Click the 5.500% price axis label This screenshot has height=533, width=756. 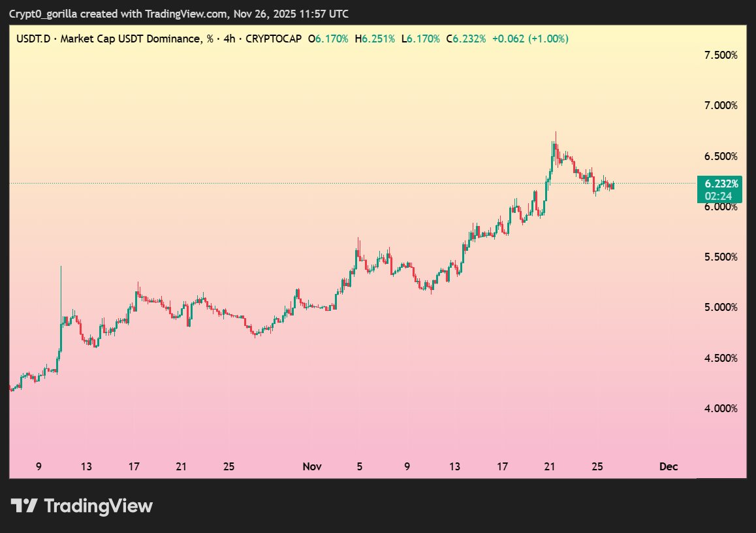click(721, 257)
